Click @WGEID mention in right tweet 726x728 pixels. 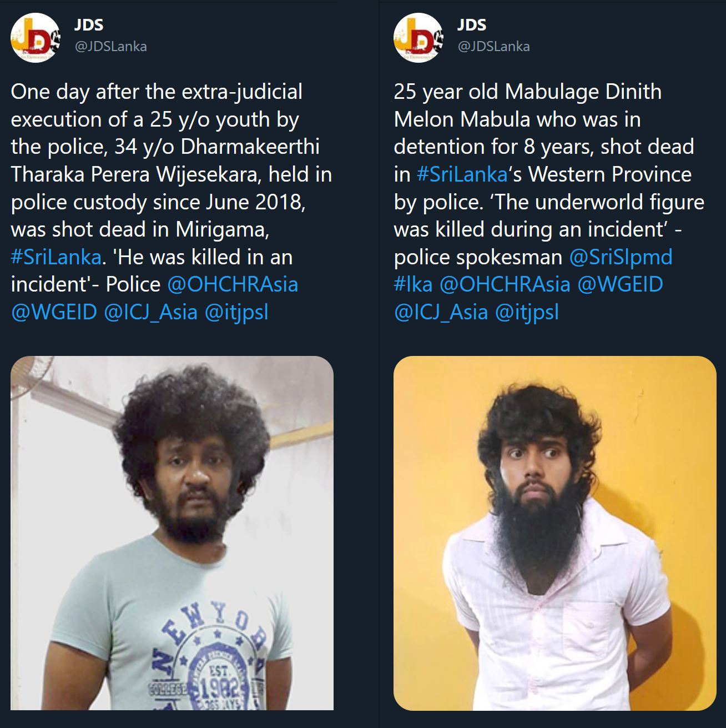pyautogui.click(x=621, y=284)
